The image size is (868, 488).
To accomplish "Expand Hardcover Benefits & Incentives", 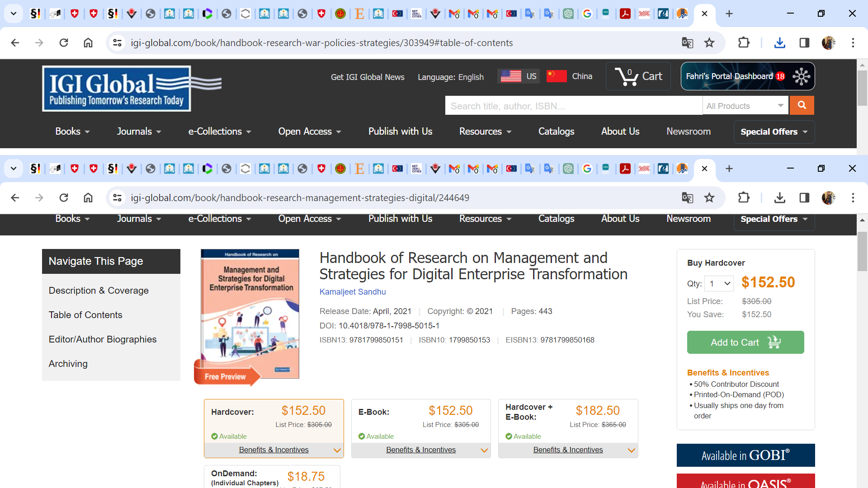I will tap(274, 450).
